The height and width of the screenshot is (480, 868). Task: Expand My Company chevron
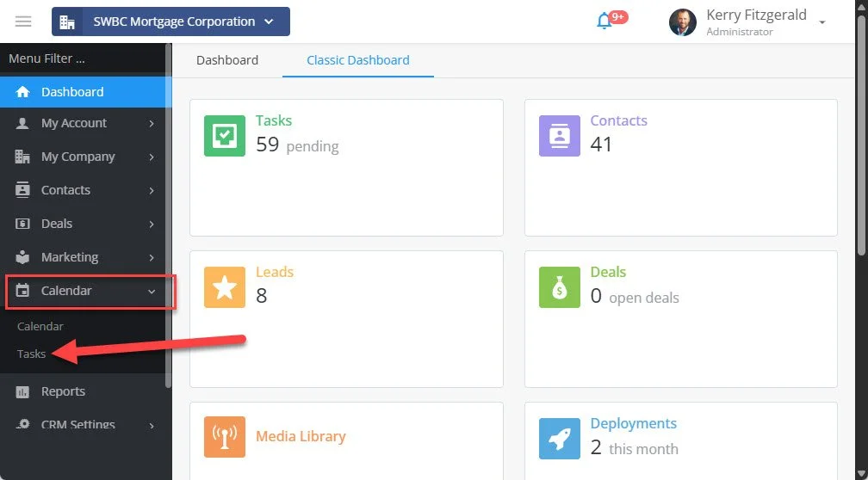click(x=152, y=157)
